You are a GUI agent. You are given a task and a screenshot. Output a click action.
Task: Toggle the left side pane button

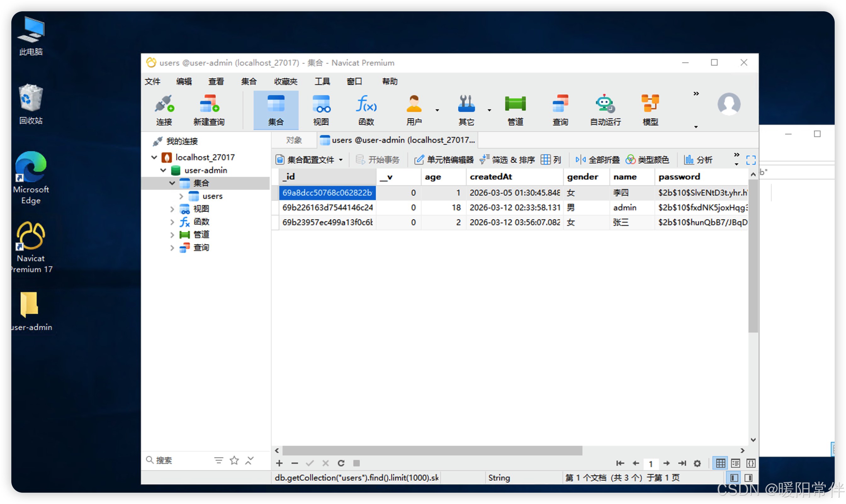734,478
